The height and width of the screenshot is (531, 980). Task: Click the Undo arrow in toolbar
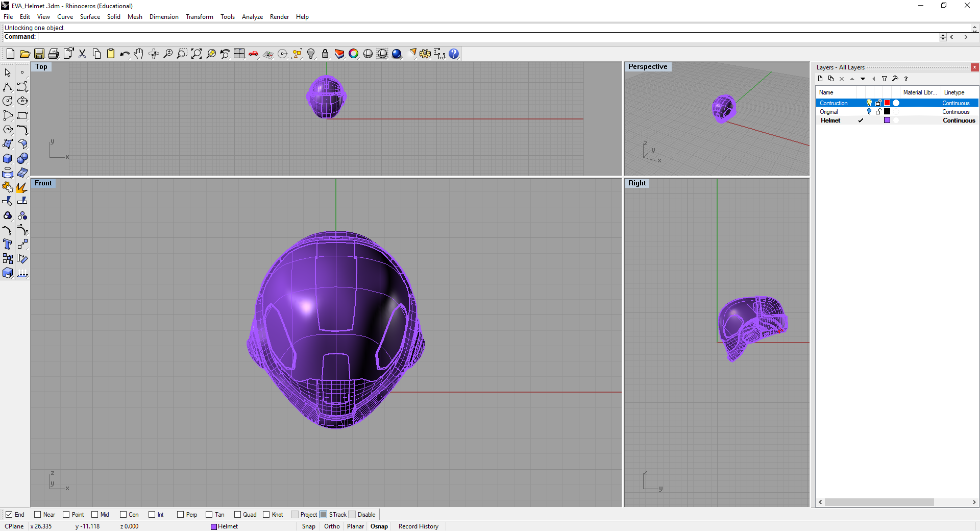pos(125,54)
